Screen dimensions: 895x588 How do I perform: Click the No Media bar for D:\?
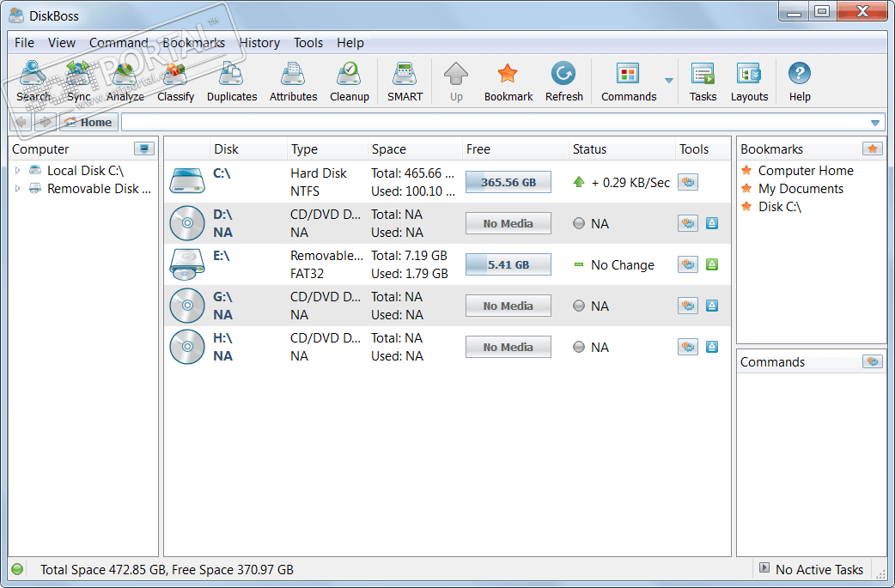(508, 223)
